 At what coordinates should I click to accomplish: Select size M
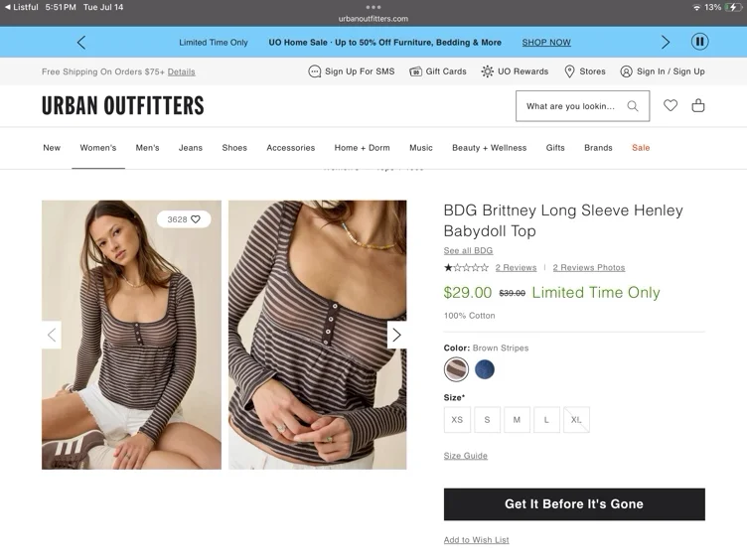point(517,420)
